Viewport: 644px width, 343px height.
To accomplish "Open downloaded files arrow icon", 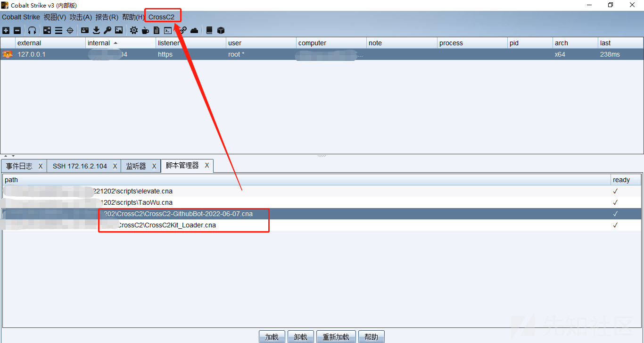I will [96, 30].
